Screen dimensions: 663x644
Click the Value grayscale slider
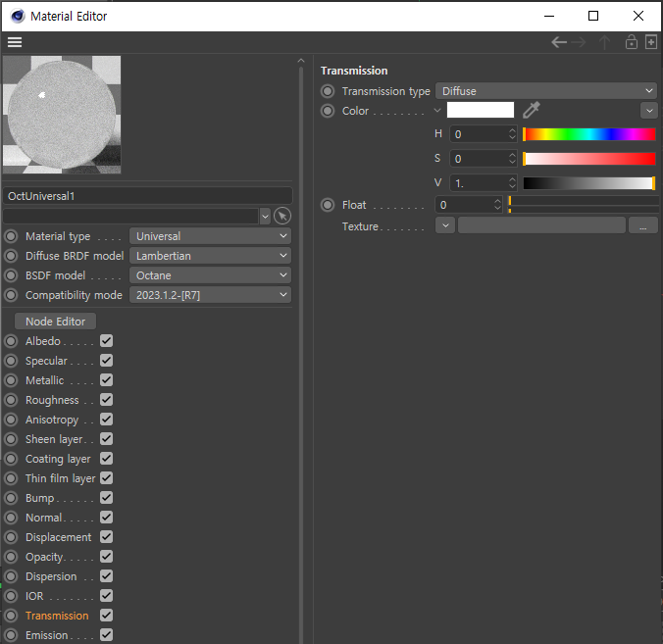tap(589, 183)
